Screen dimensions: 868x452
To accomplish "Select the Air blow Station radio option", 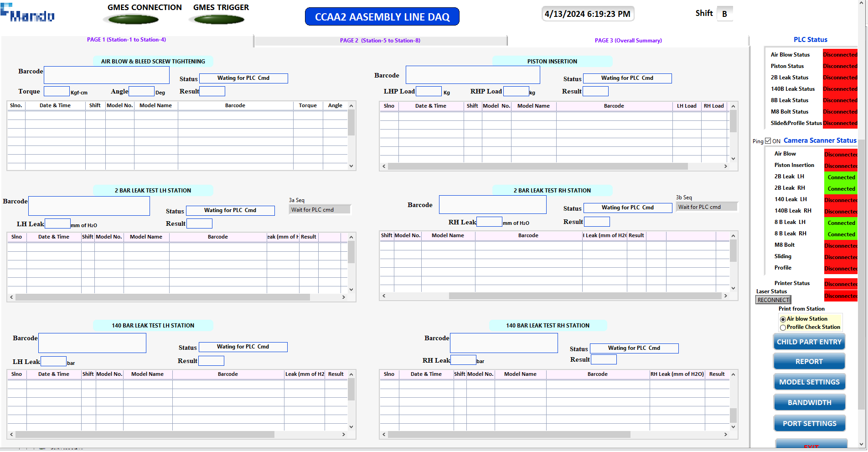I will click(x=783, y=319).
